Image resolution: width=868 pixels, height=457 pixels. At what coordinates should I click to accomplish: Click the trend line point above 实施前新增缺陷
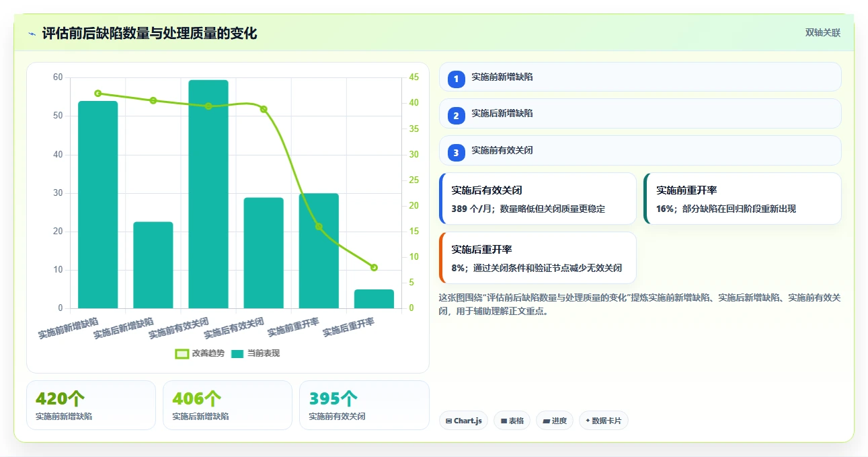pos(98,94)
